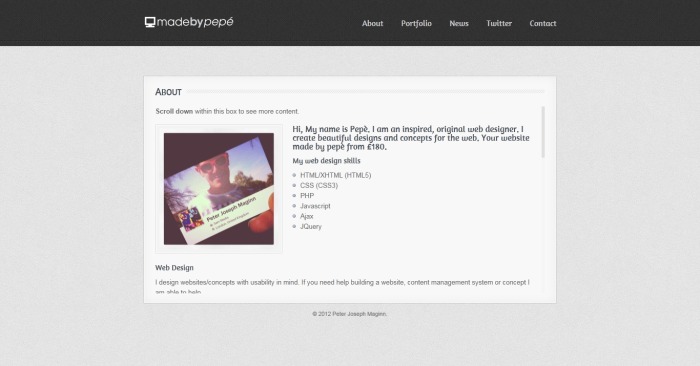Click the About section heading
Screen dimensions: 700x366
[168, 92]
